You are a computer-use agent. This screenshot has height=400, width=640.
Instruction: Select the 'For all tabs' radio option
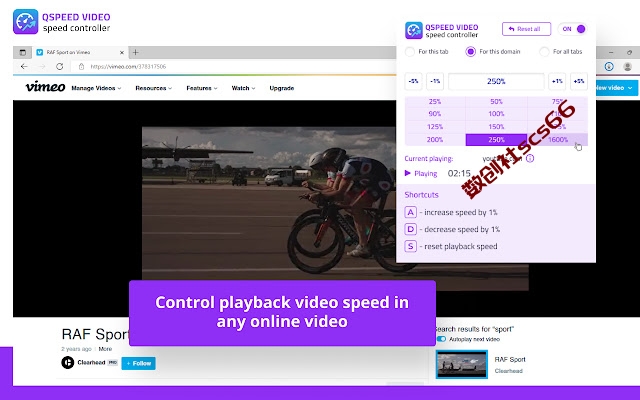(x=544, y=52)
